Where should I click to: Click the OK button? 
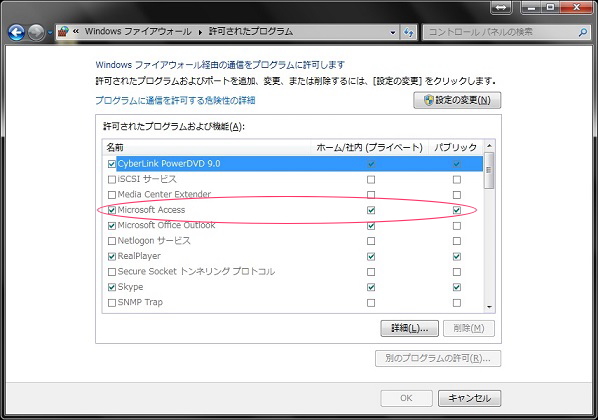406,398
